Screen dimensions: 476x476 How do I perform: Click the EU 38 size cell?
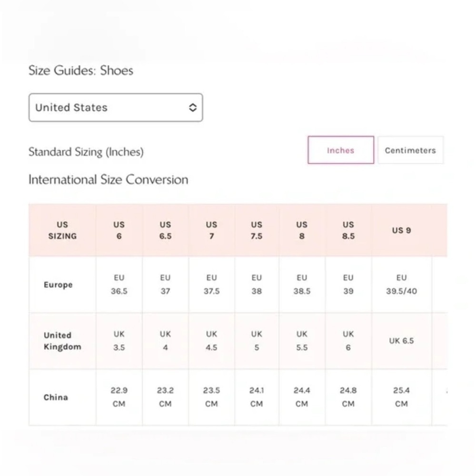(x=257, y=285)
